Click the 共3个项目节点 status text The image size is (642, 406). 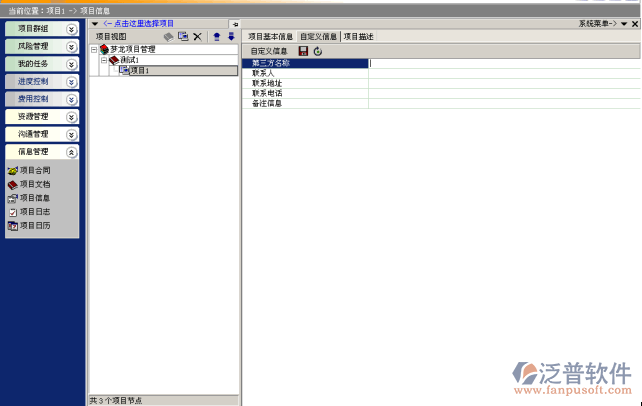click(x=116, y=401)
